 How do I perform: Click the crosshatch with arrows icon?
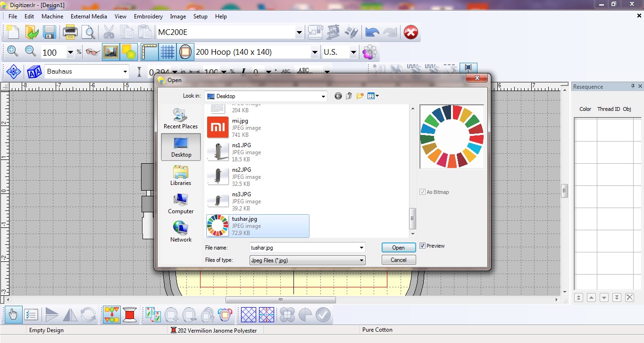(x=267, y=314)
